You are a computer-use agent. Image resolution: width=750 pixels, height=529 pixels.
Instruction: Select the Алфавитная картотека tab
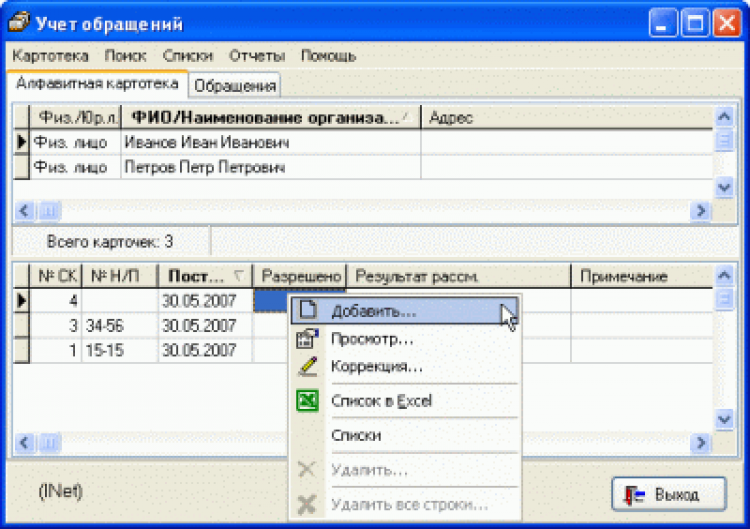97,84
